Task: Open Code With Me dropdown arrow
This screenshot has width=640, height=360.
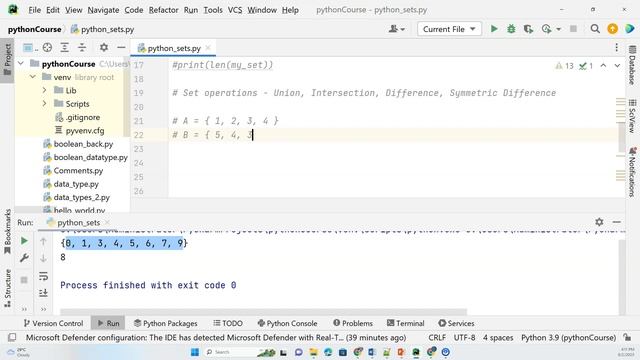Action: [402, 29]
